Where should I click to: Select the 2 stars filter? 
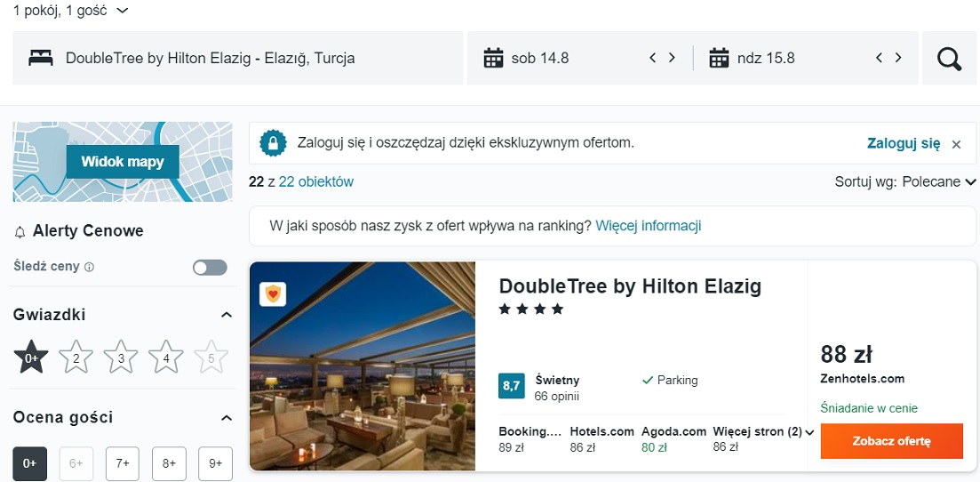click(76, 357)
